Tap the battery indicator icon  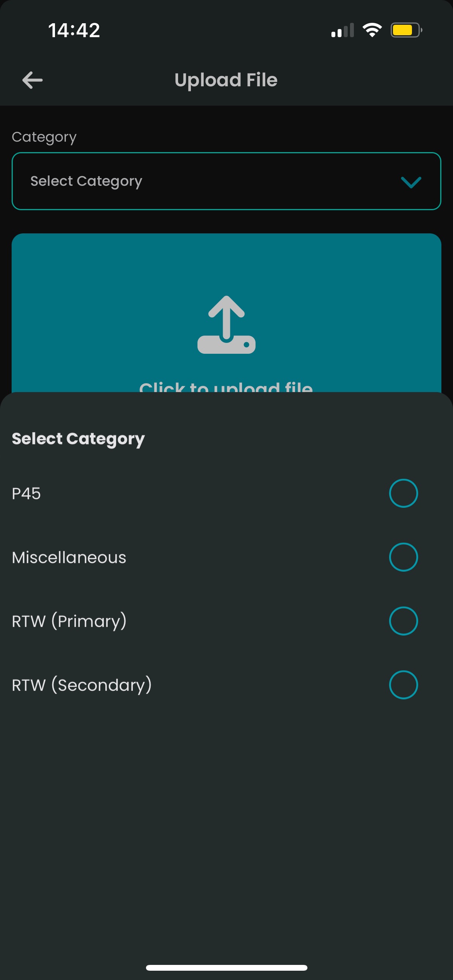406,30
